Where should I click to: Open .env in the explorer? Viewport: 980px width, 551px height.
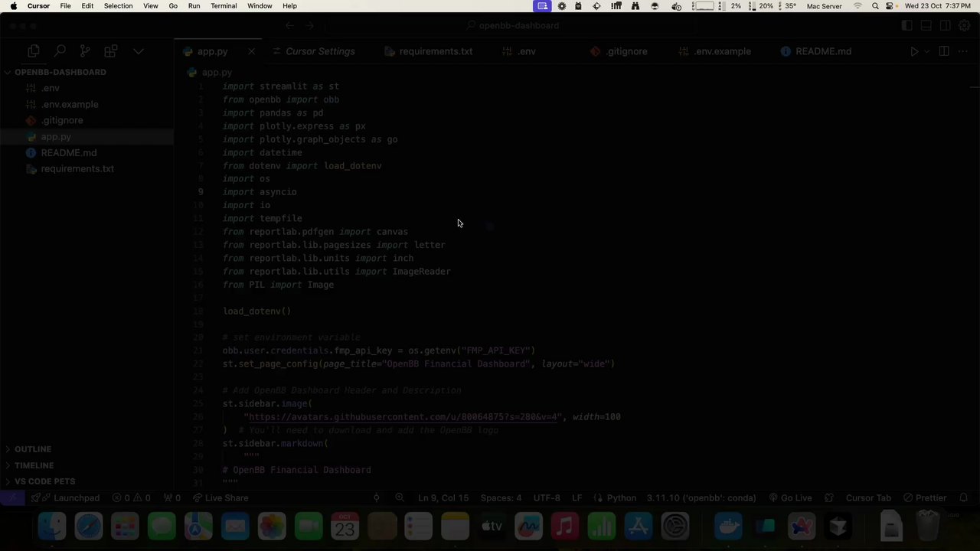[51, 88]
